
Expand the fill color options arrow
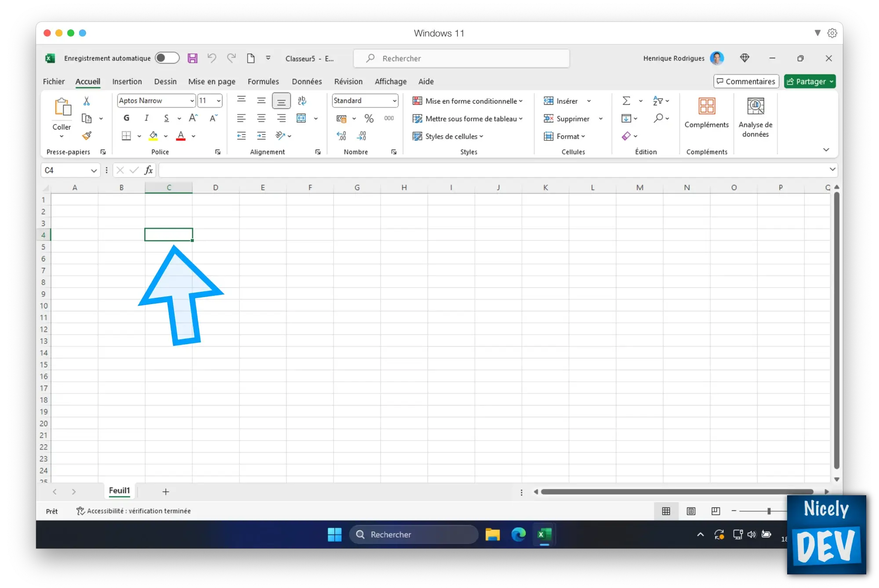[166, 136]
